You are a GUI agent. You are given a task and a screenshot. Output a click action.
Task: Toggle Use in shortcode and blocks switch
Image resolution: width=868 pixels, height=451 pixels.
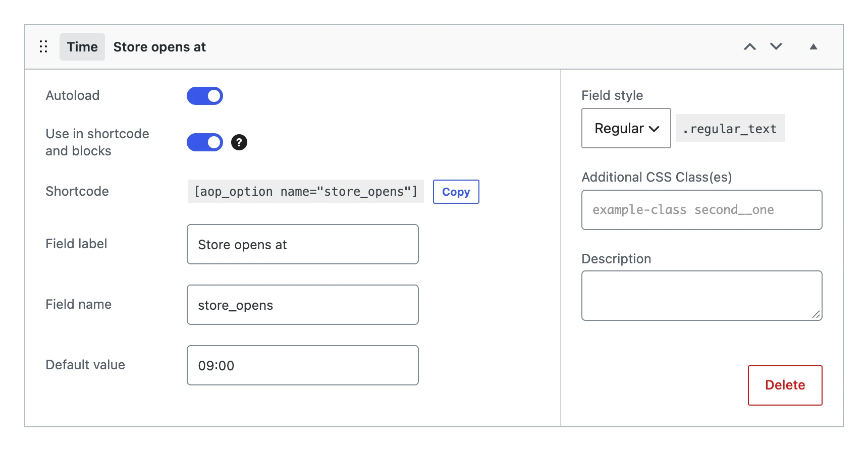(x=205, y=142)
